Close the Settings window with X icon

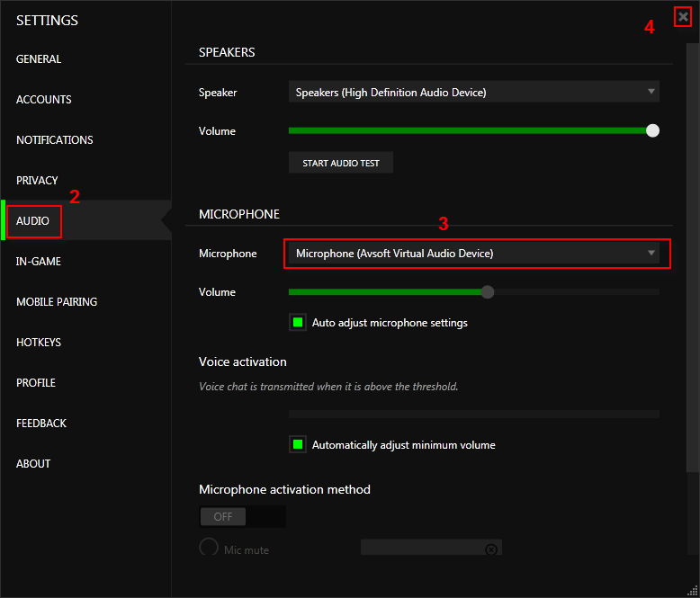pos(683,17)
